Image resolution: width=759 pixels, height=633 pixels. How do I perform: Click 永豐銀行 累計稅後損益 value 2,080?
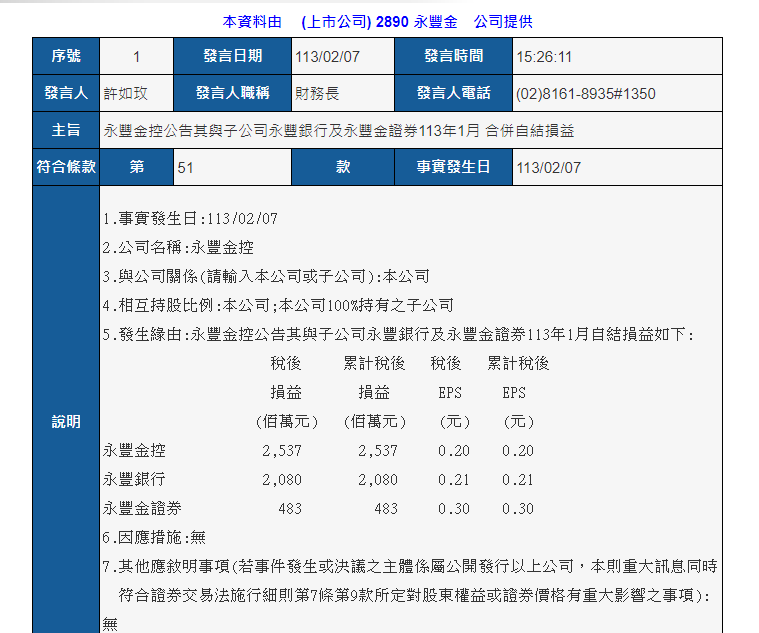coord(378,480)
